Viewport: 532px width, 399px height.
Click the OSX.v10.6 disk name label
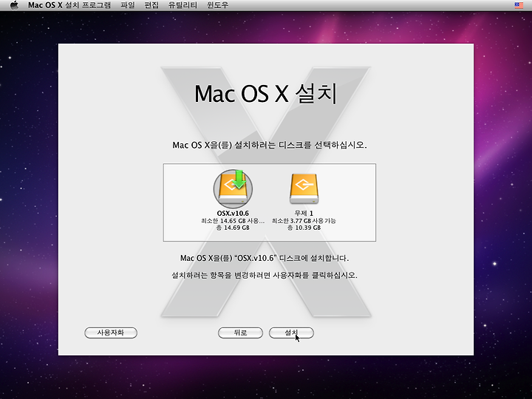(x=233, y=214)
